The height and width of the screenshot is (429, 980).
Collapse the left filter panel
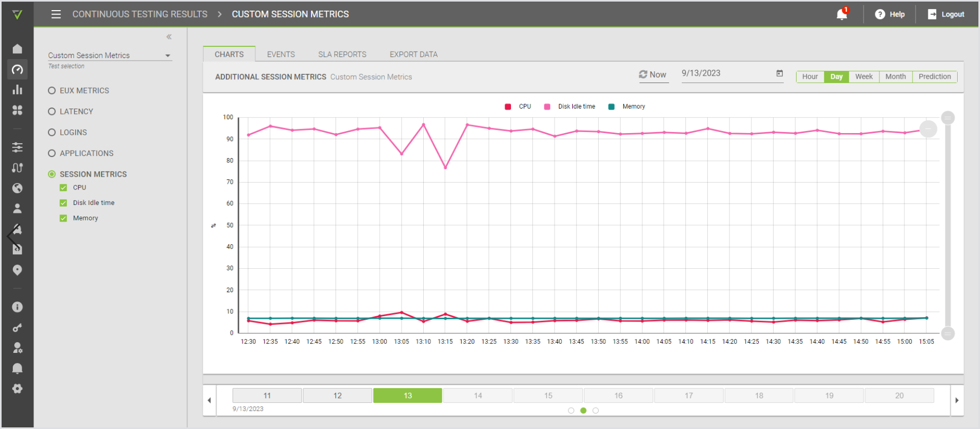coord(169,37)
